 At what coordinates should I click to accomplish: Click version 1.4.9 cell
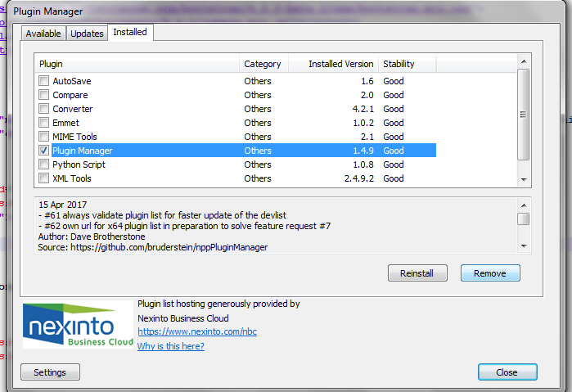[363, 151]
